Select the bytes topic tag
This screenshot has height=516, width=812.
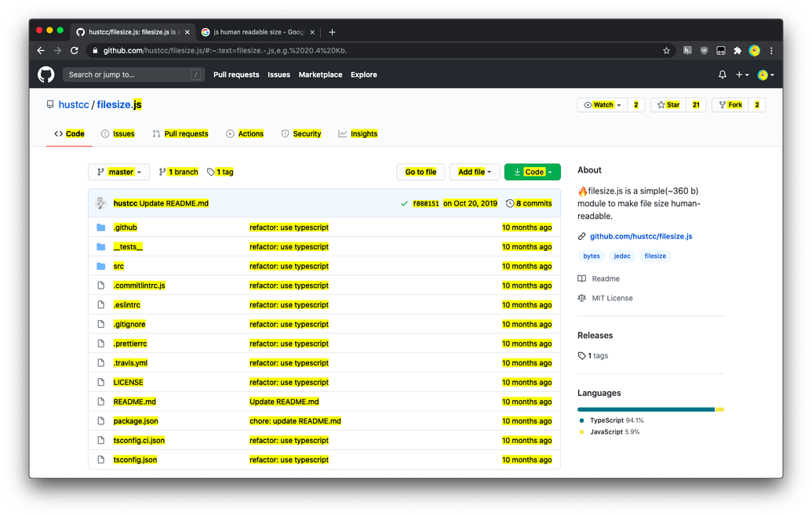pyautogui.click(x=592, y=256)
